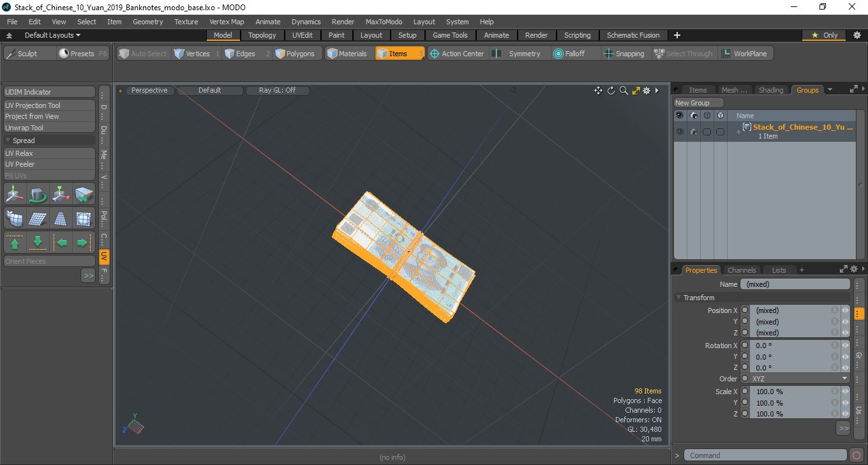This screenshot has height=465, width=868.
Task: Click Scale X value slider arrows
Action: [845, 392]
